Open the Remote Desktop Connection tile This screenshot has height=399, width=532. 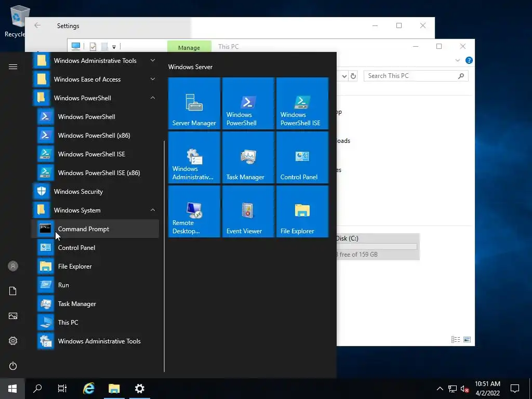click(194, 211)
